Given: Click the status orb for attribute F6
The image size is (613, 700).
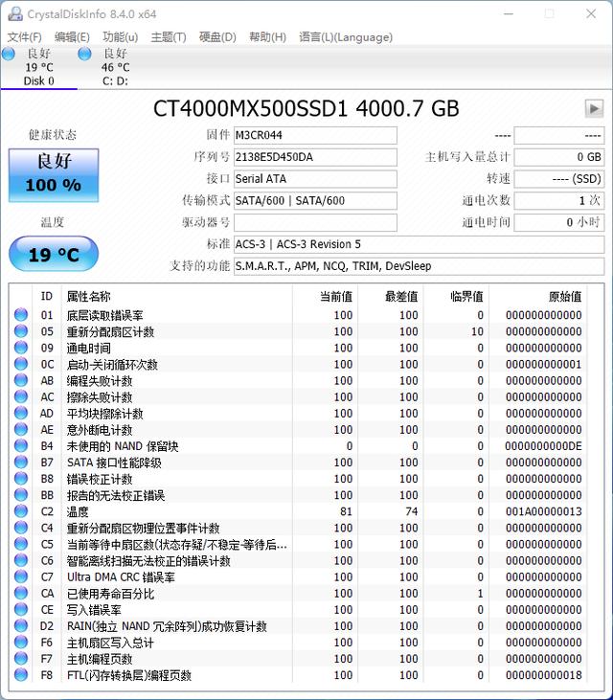Looking at the screenshot, I should click(x=20, y=642).
